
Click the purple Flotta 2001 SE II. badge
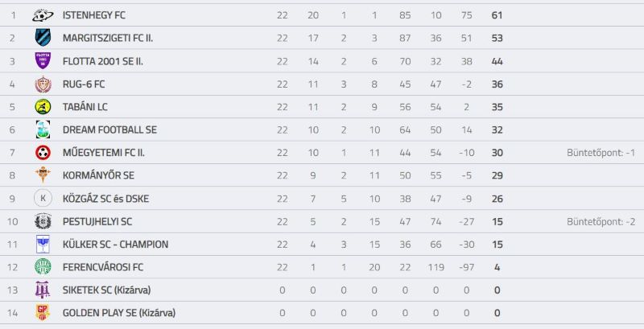43,60
